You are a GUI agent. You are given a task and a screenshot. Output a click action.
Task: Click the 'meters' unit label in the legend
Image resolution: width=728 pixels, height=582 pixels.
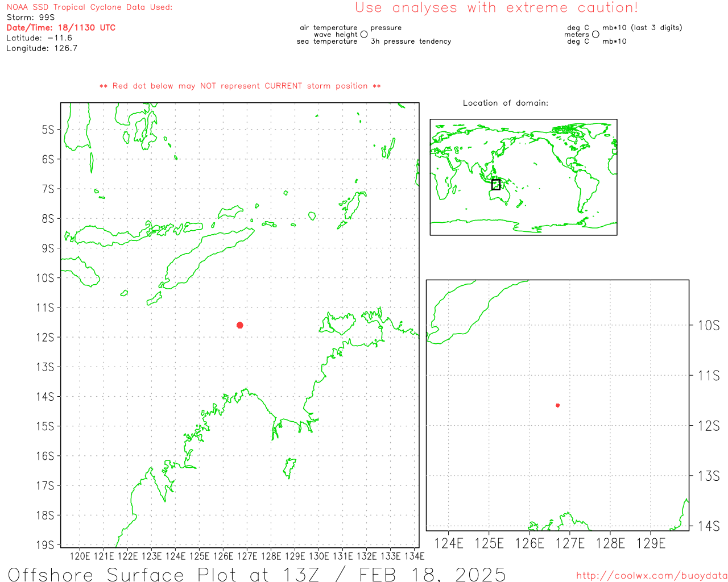[577, 35]
